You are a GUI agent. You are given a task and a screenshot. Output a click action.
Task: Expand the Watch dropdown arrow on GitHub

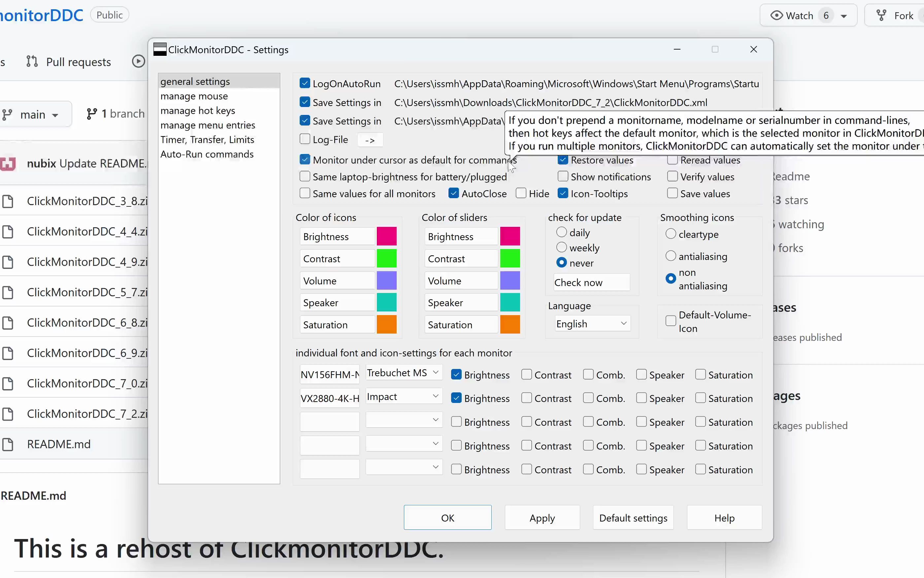pos(844,16)
